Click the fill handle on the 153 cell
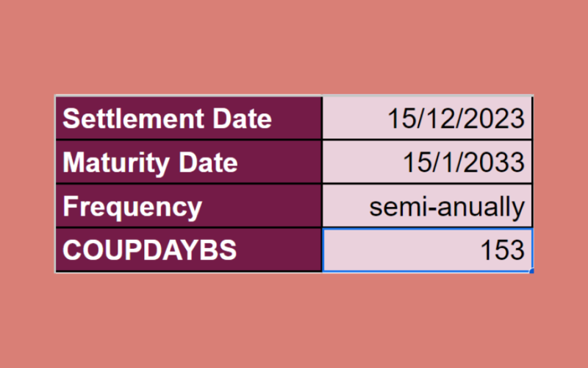588x368 pixels. tap(531, 271)
